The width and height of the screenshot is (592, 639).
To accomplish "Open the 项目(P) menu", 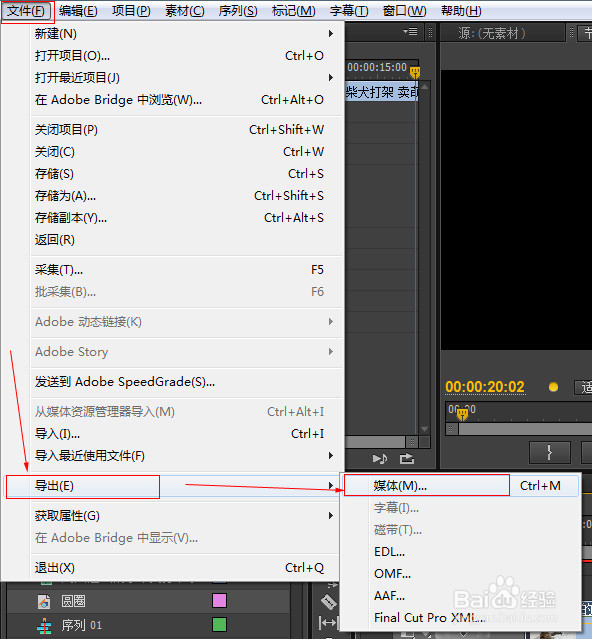I will [131, 11].
